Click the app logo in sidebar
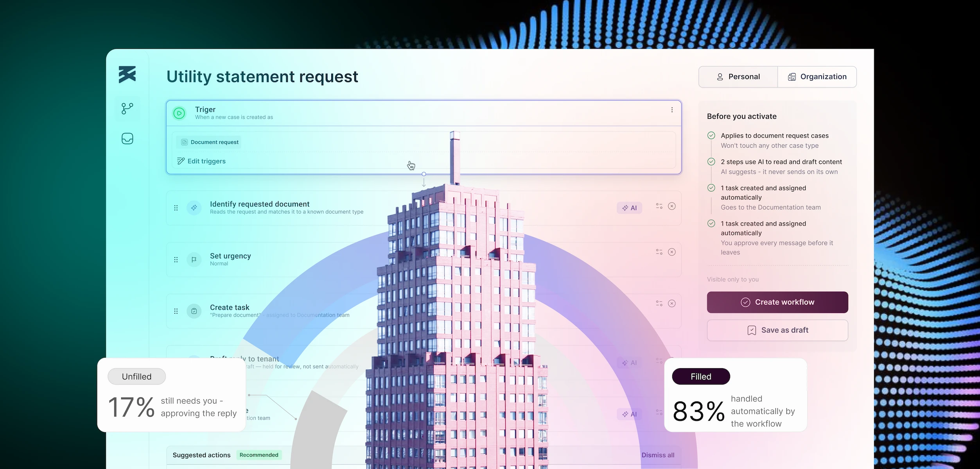980x469 pixels. click(127, 74)
